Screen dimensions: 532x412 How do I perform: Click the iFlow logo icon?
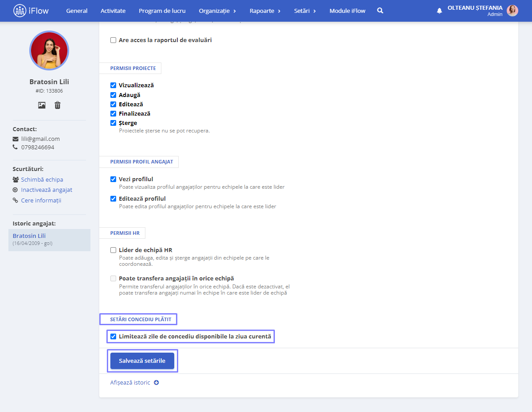tap(20, 11)
